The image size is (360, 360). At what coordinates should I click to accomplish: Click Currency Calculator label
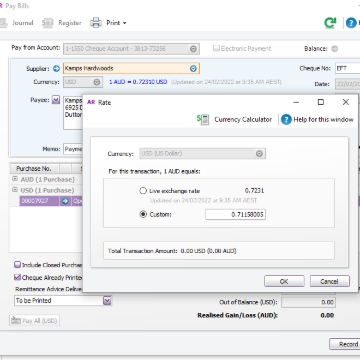coord(243,119)
